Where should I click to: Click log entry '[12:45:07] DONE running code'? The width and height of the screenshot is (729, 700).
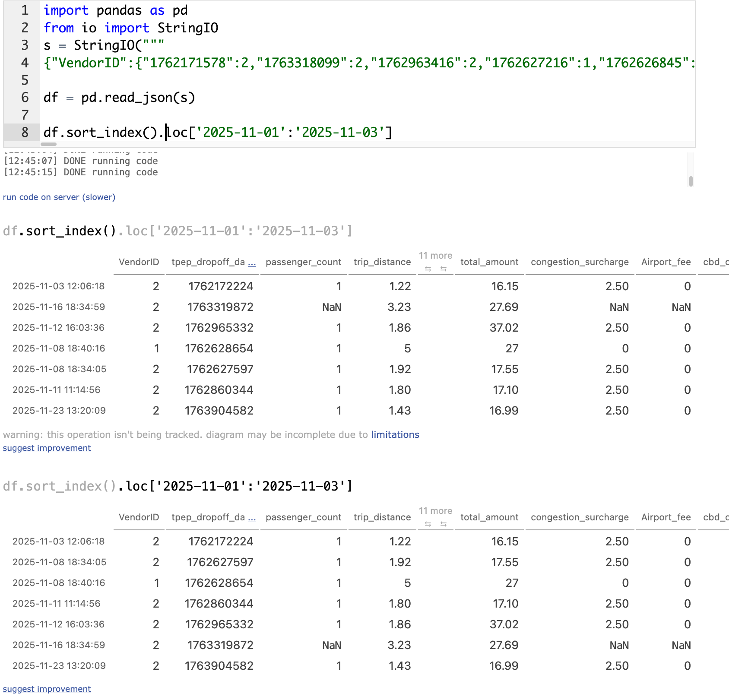(x=81, y=161)
